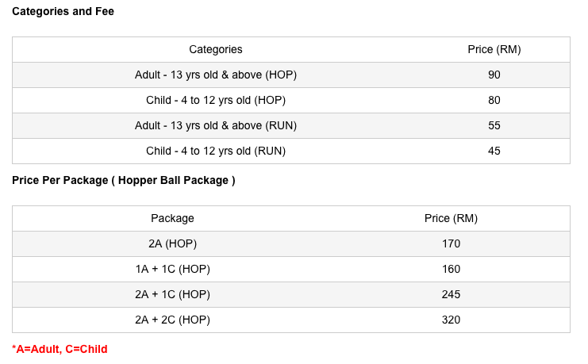
Task: Click the price 45 cell
Action: pos(494,151)
